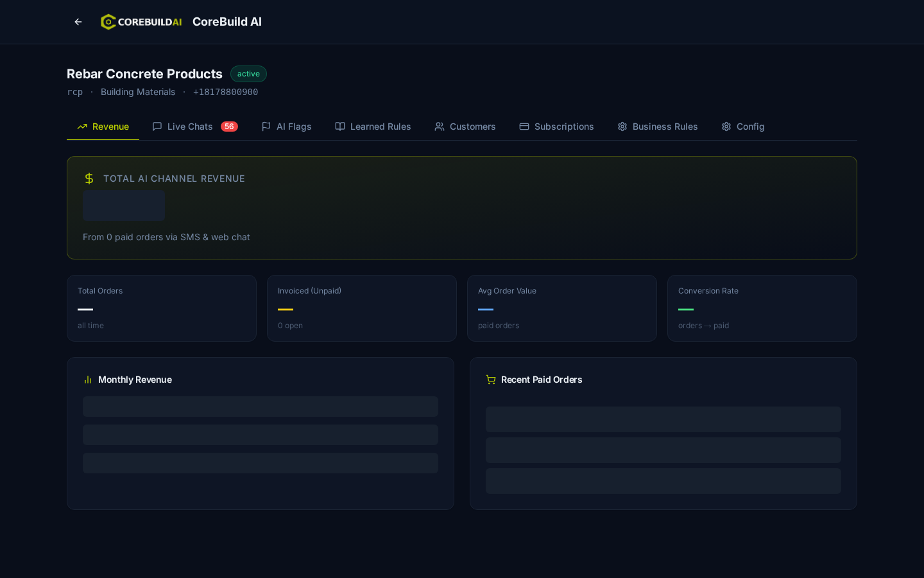Click the Total AI Channel Revenue heading
Screen dimensions: 924x578
(174, 179)
